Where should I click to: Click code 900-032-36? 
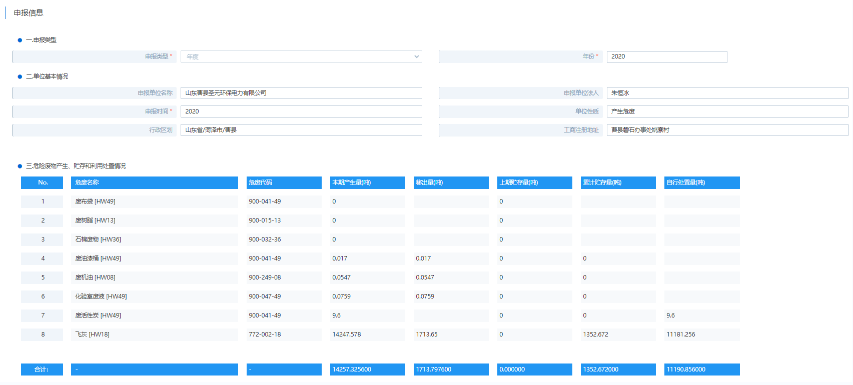pos(283,240)
